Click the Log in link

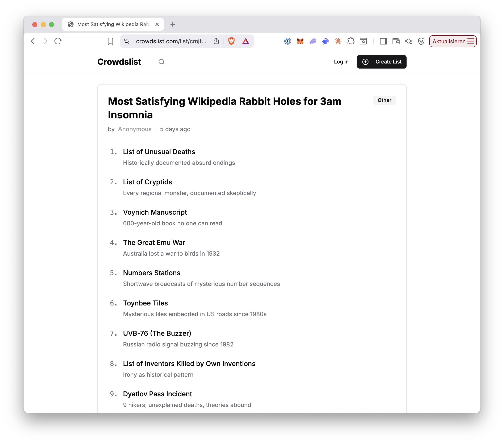coord(341,62)
